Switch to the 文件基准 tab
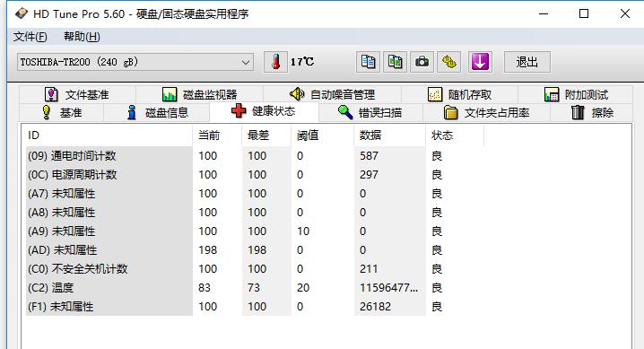The image size is (644, 349). pyautogui.click(x=77, y=95)
